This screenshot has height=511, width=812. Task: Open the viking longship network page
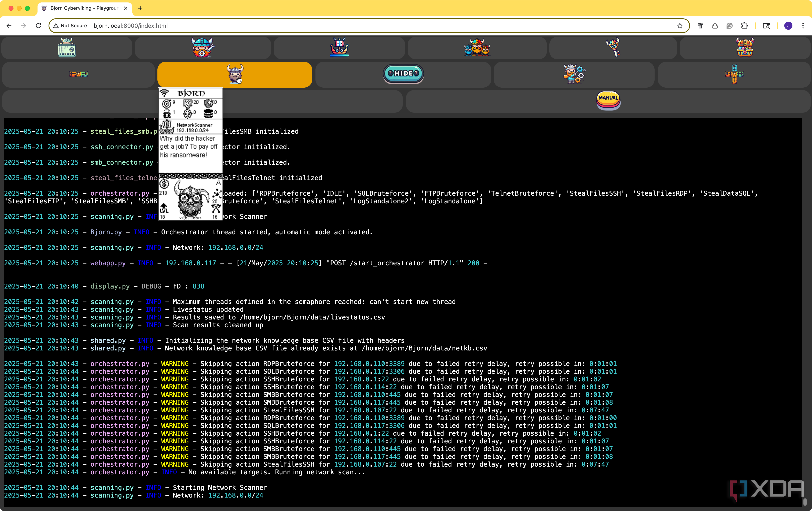[339, 47]
